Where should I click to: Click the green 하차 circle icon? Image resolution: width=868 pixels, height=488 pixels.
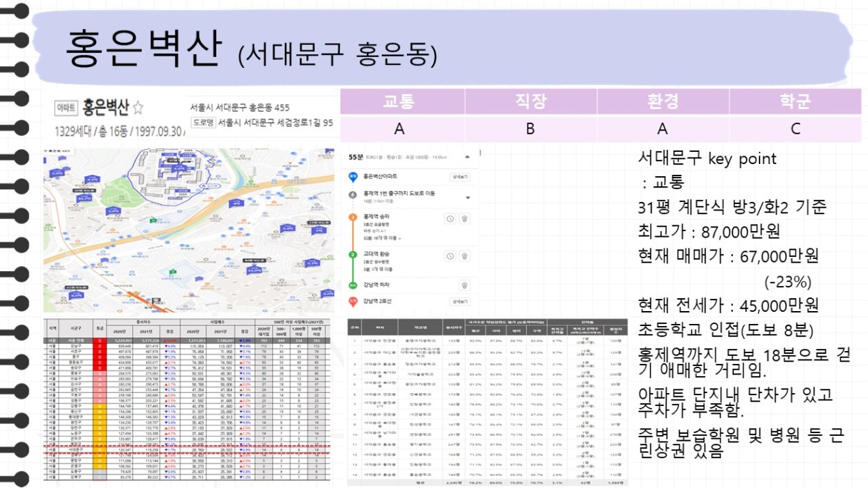[x=353, y=285]
